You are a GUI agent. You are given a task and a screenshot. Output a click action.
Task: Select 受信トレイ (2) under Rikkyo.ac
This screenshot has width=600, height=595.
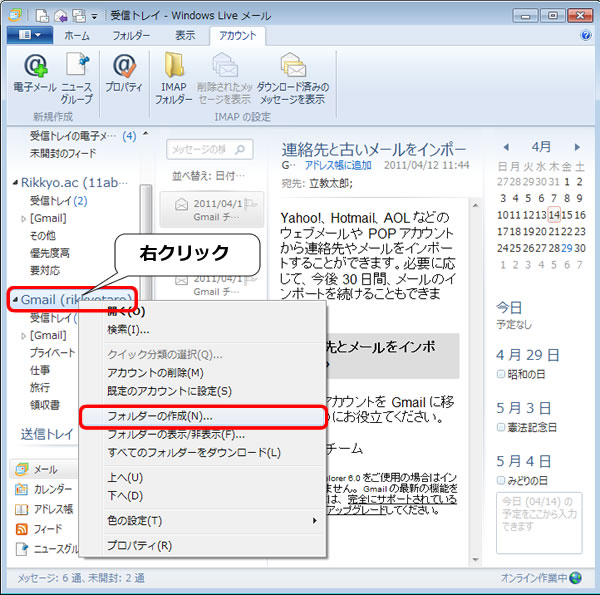coord(59,201)
